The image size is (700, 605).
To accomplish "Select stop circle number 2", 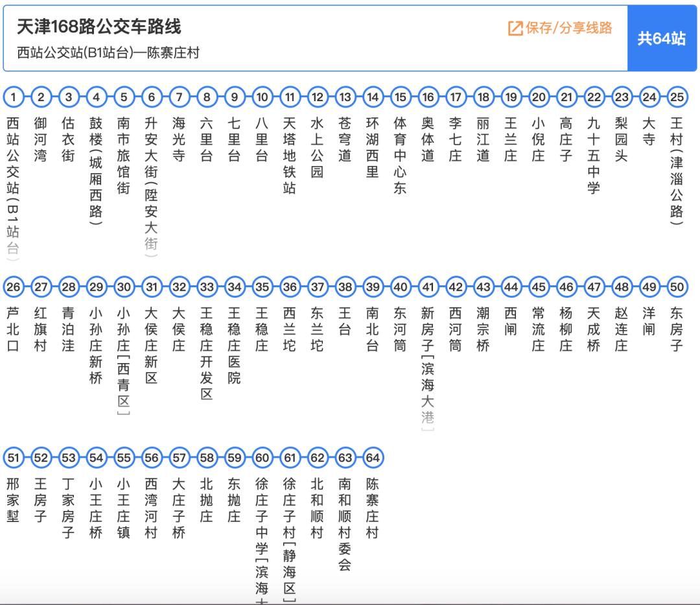I will click(41, 97).
